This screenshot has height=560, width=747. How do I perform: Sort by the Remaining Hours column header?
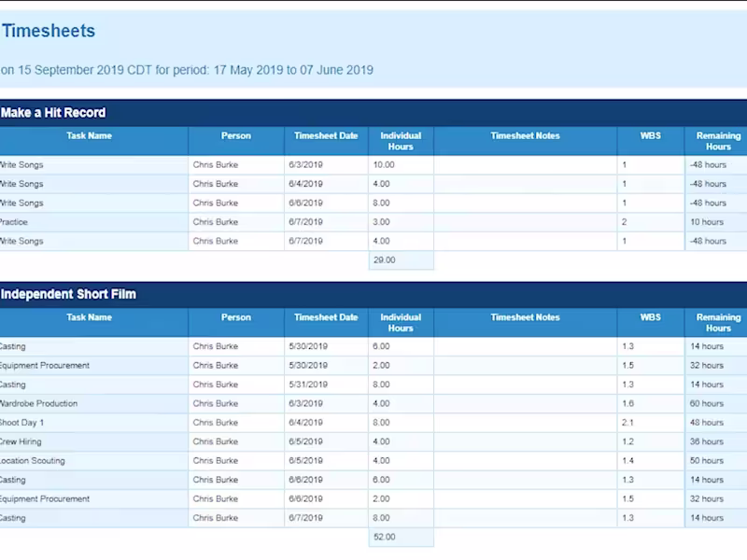pyautogui.click(x=716, y=140)
